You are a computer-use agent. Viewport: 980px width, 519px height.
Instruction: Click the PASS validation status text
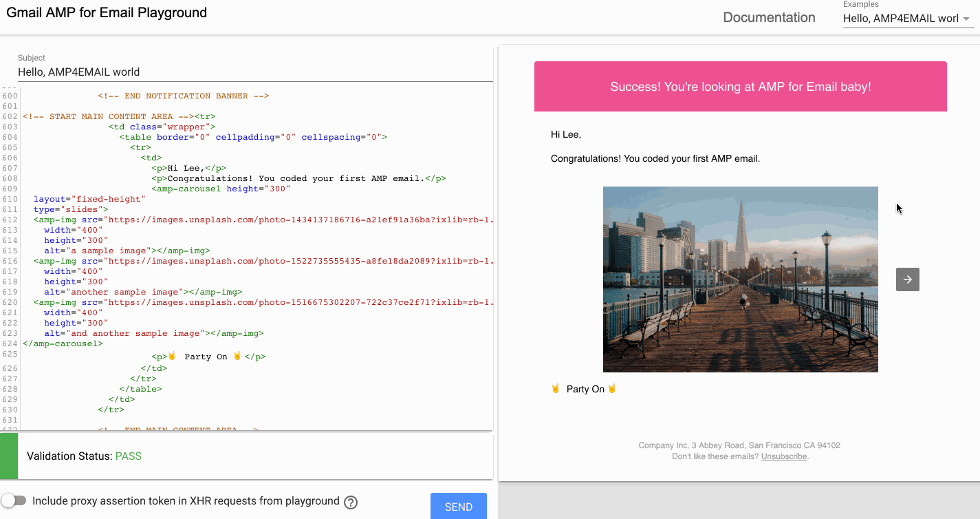point(128,456)
